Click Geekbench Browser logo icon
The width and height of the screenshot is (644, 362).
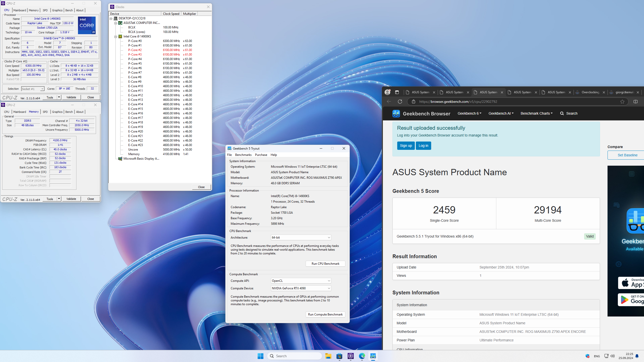pyautogui.click(x=396, y=113)
